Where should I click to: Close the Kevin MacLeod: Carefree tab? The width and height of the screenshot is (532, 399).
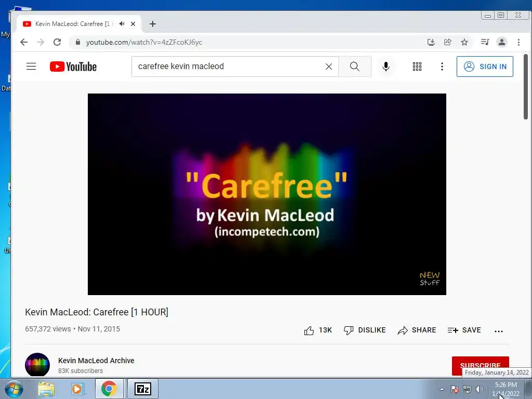[133, 24]
